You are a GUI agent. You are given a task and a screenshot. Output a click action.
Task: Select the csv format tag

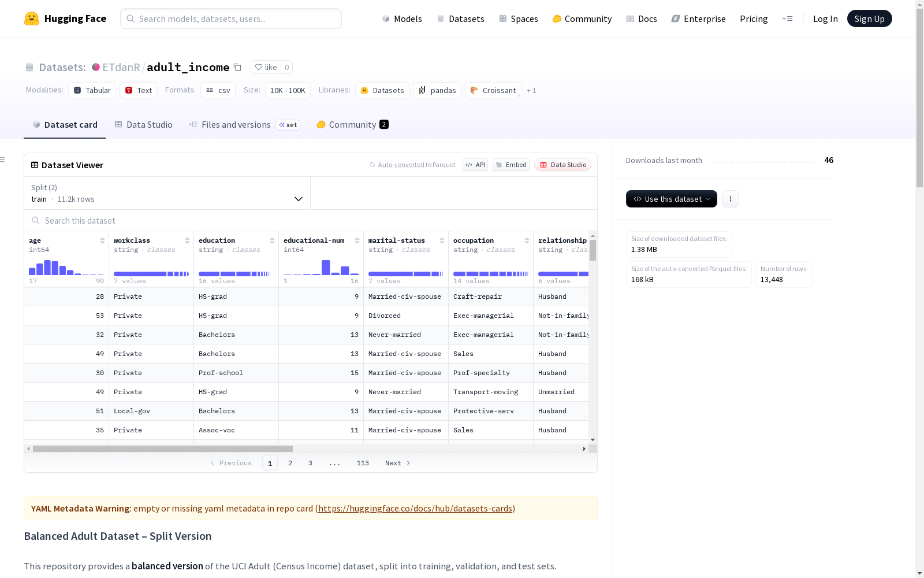click(218, 90)
